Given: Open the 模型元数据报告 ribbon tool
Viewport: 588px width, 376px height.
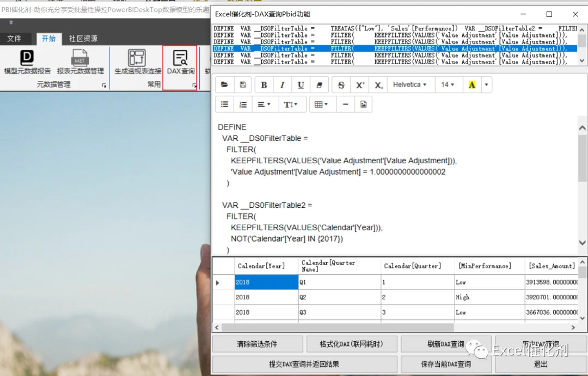Looking at the screenshot, I should (x=27, y=62).
